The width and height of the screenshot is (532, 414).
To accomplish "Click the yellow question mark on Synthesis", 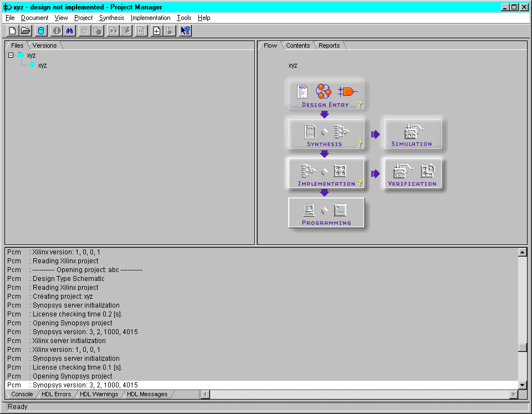I will (360, 144).
